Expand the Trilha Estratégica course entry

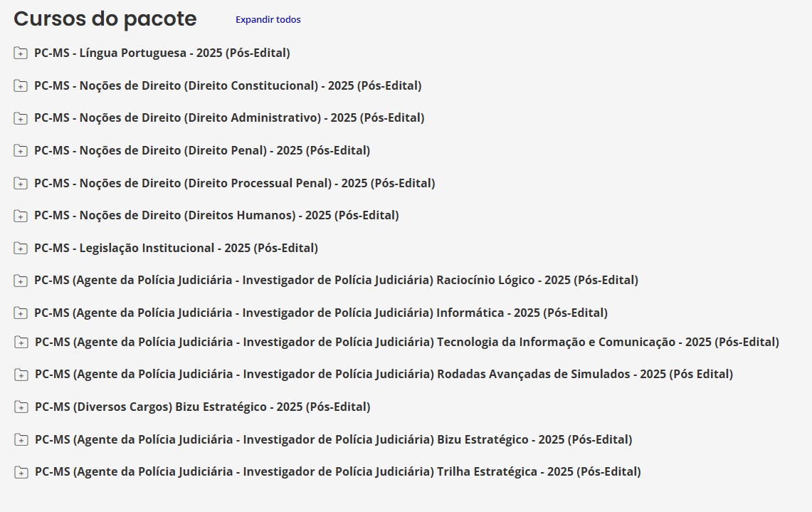21,471
